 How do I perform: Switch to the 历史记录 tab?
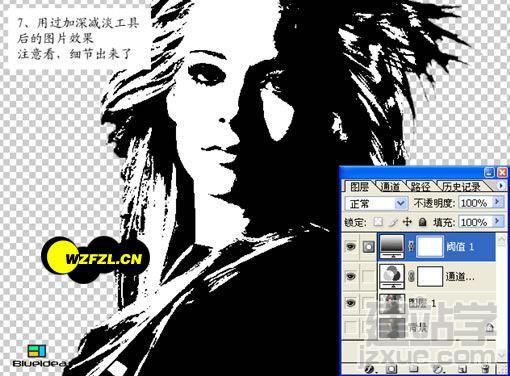click(x=462, y=186)
